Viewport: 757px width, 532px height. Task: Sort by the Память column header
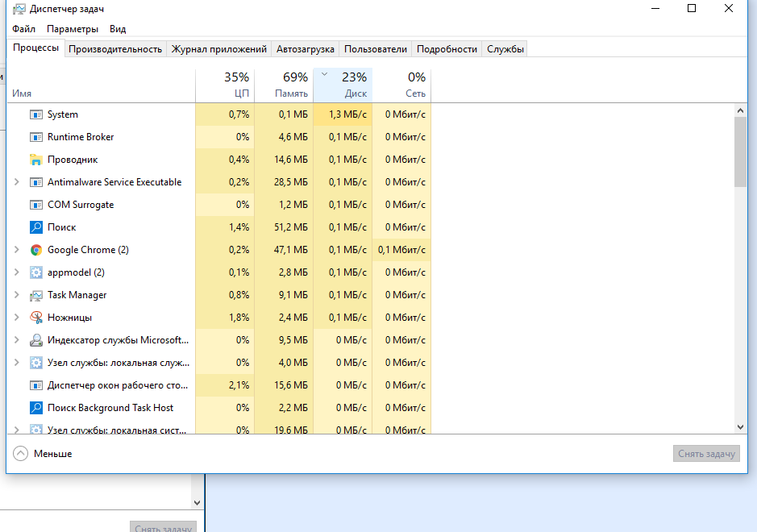coord(284,85)
